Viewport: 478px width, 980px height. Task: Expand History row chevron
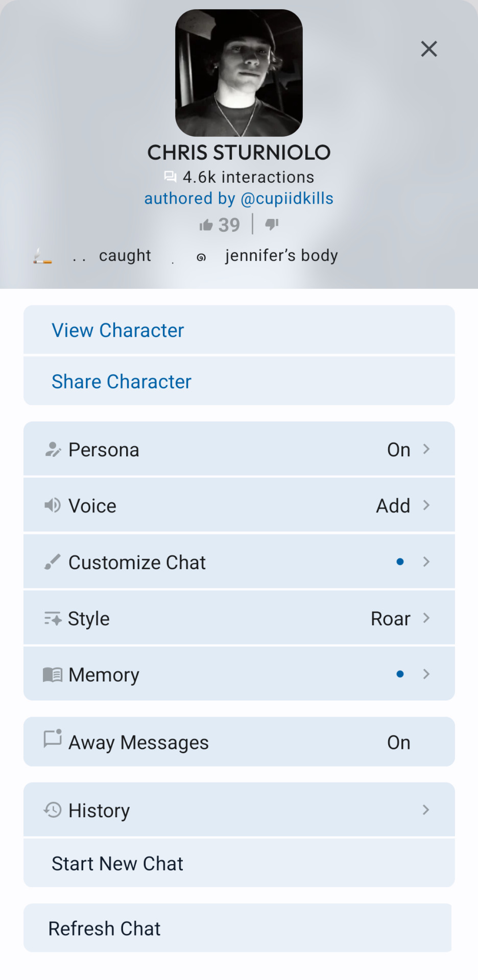pyautogui.click(x=426, y=810)
